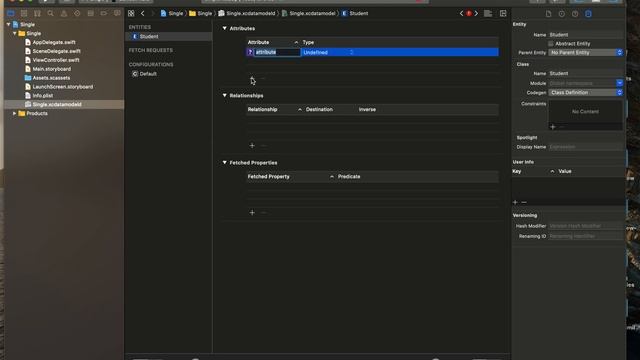Open the Report navigator tab
This screenshot has width=640, height=360.
[117, 13]
